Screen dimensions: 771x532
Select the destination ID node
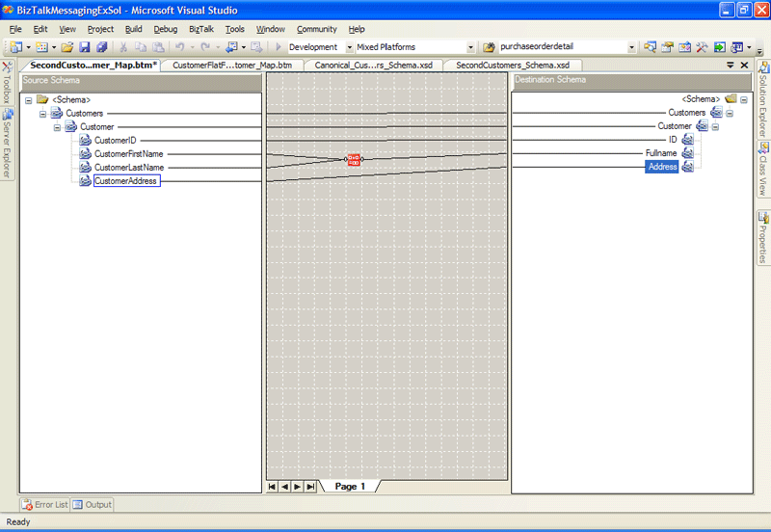[672, 140]
